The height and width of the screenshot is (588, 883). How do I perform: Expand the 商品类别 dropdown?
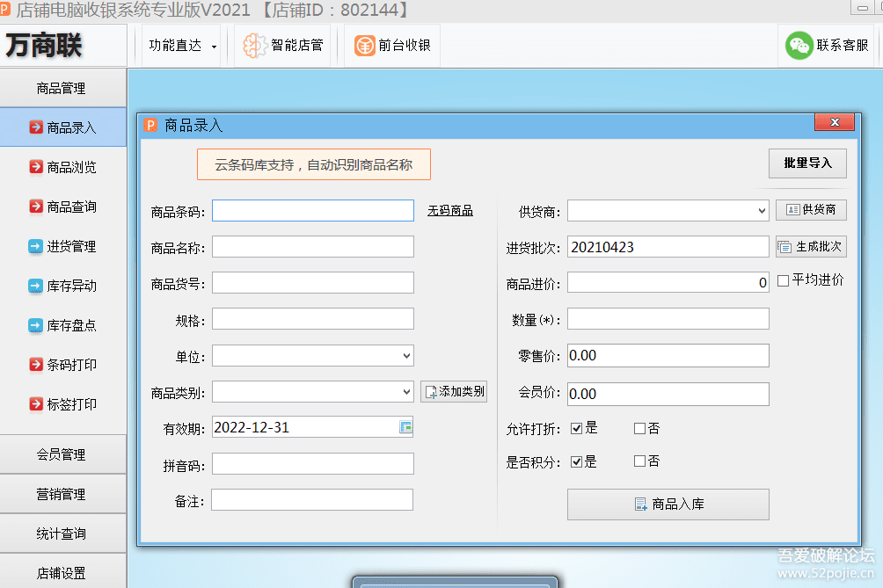tap(406, 392)
